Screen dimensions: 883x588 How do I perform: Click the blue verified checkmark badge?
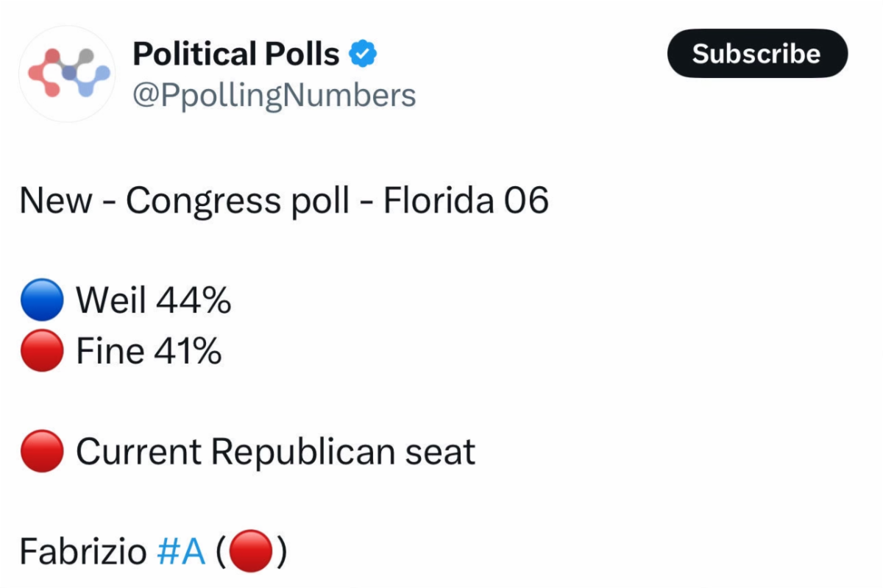click(362, 54)
